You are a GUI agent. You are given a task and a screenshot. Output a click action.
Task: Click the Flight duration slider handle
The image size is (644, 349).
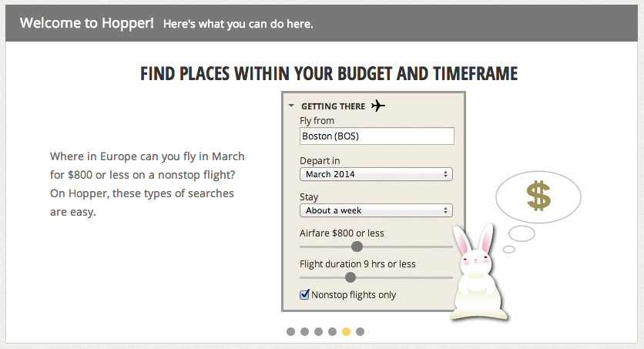[351, 277]
